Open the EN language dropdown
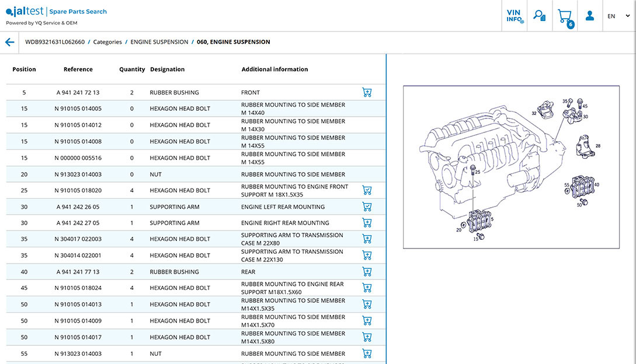This screenshot has width=636, height=364. pyautogui.click(x=618, y=16)
